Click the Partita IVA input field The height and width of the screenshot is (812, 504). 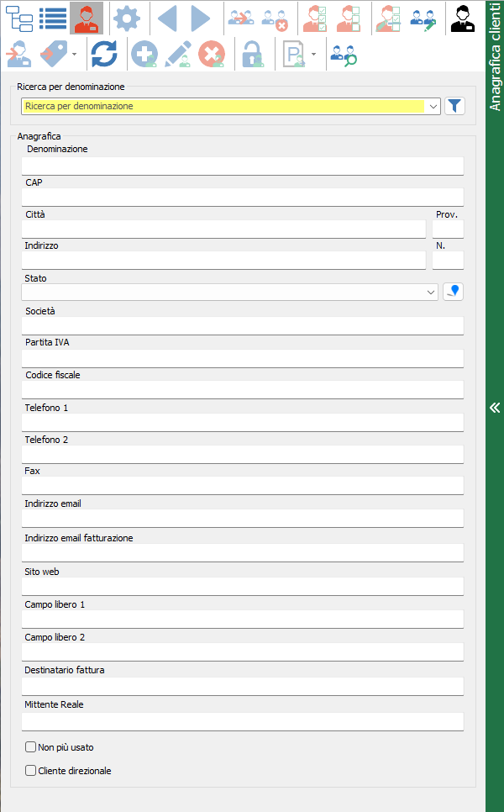click(x=242, y=359)
